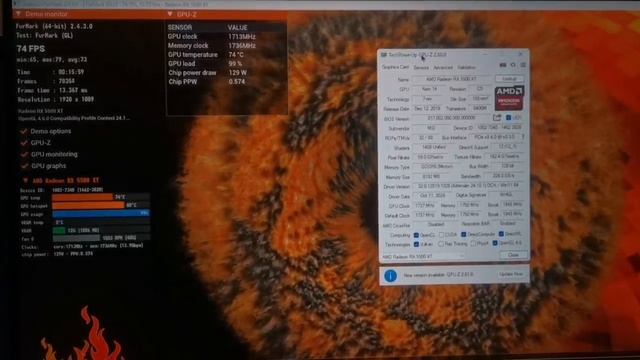Screen dimensions: 640x360
Task: Click the Memory Size field in GPU-Z
Action: 431,177
